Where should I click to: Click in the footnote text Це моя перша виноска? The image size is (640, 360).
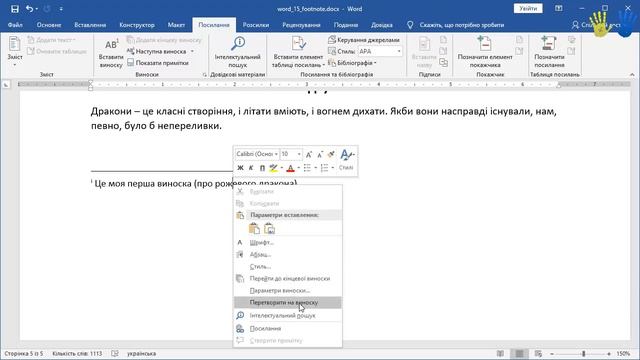pyautogui.click(x=143, y=184)
